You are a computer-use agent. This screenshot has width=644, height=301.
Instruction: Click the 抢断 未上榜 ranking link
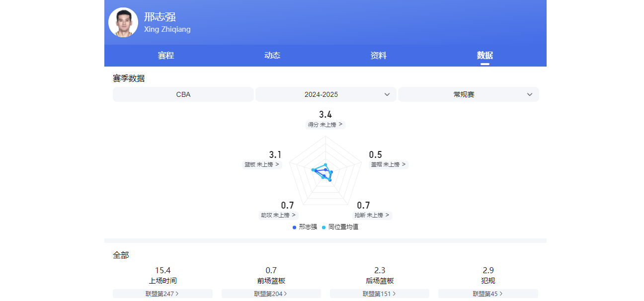372,215
